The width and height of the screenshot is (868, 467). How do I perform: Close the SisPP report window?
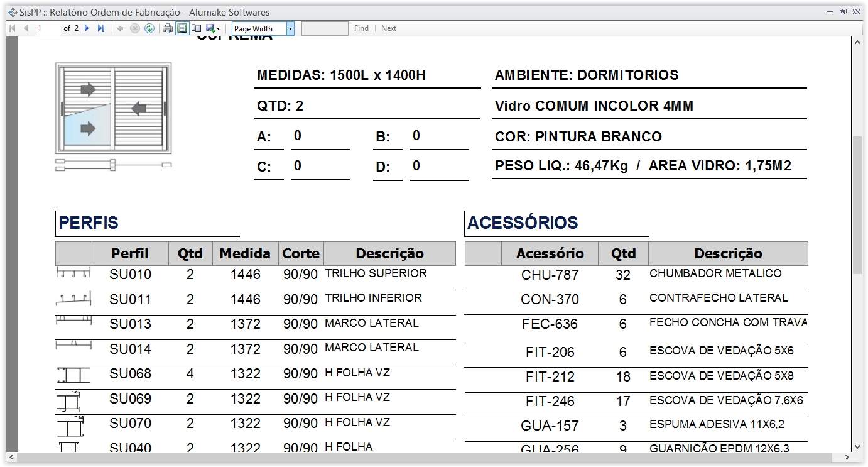(856, 12)
